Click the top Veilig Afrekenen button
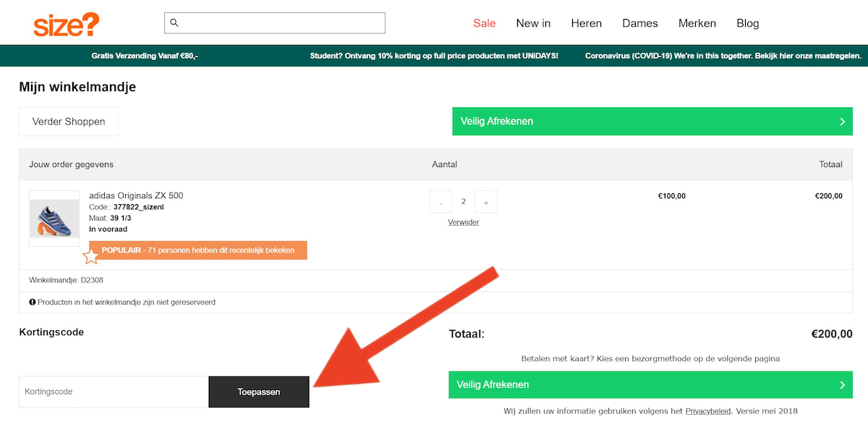The width and height of the screenshot is (868, 422). [653, 121]
